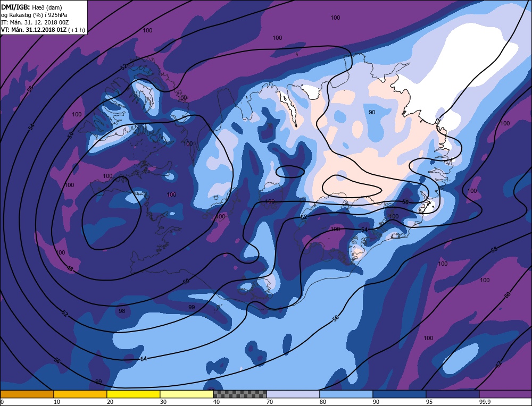Click the '60' contour label on the map
This screenshot has height=406, width=532.
(x=507, y=295)
